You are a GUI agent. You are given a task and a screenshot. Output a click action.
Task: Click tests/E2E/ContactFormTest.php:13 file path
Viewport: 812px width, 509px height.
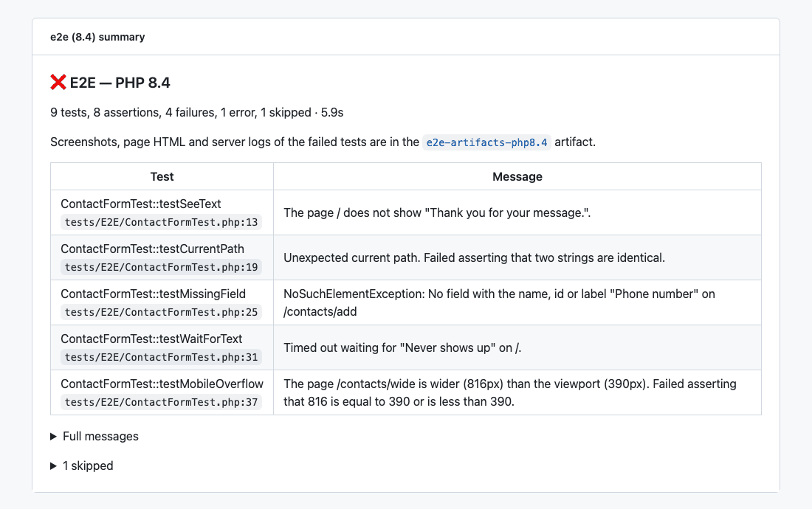[161, 222]
